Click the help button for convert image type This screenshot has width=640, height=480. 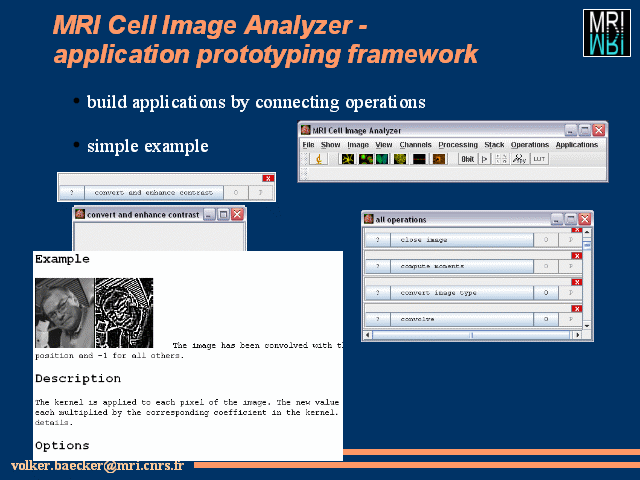377,293
